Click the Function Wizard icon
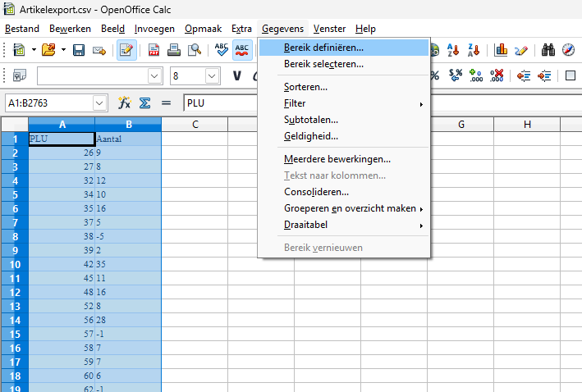This screenshot has width=582, height=392. [124, 103]
